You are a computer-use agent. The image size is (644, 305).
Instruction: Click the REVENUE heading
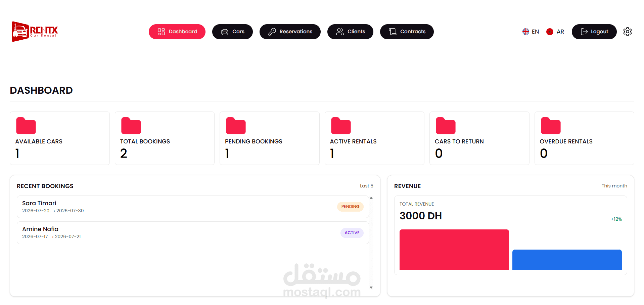click(x=407, y=186)
